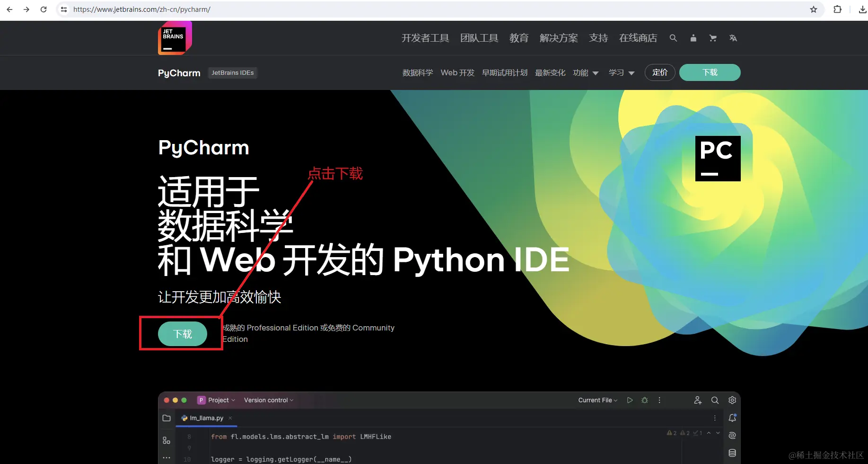The height and width of the screenshot is (464, 868).
Task: Open the IDE Settings gear icon
Action: [x=732, y=400]
